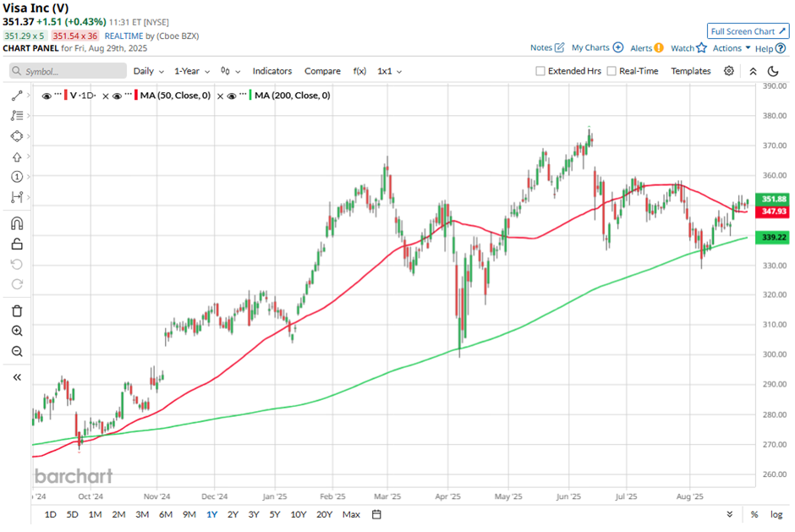Toggle the magnet snap mode
This screenshot has height=532, width=795.
click(17, 223)
